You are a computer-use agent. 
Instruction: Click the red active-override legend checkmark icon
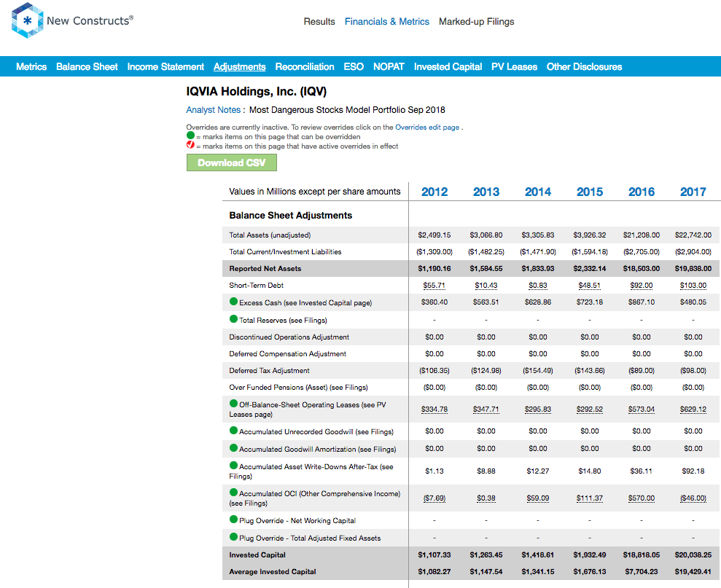pos(190,145)
